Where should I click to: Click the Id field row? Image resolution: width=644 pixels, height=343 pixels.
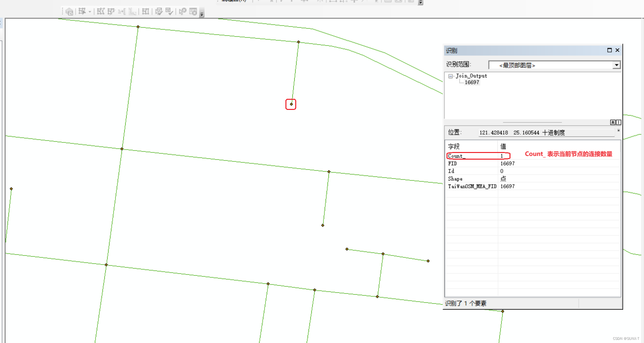(x=533, y=171)
